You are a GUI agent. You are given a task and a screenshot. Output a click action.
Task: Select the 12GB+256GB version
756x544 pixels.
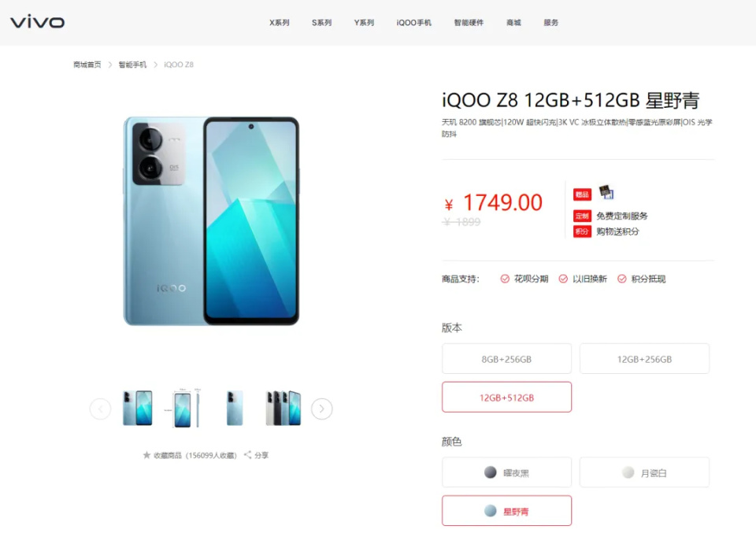point(645,359)
